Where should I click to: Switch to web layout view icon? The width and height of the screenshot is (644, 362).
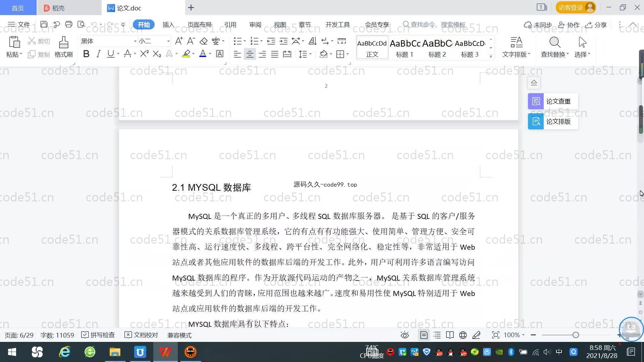point(463,335)
